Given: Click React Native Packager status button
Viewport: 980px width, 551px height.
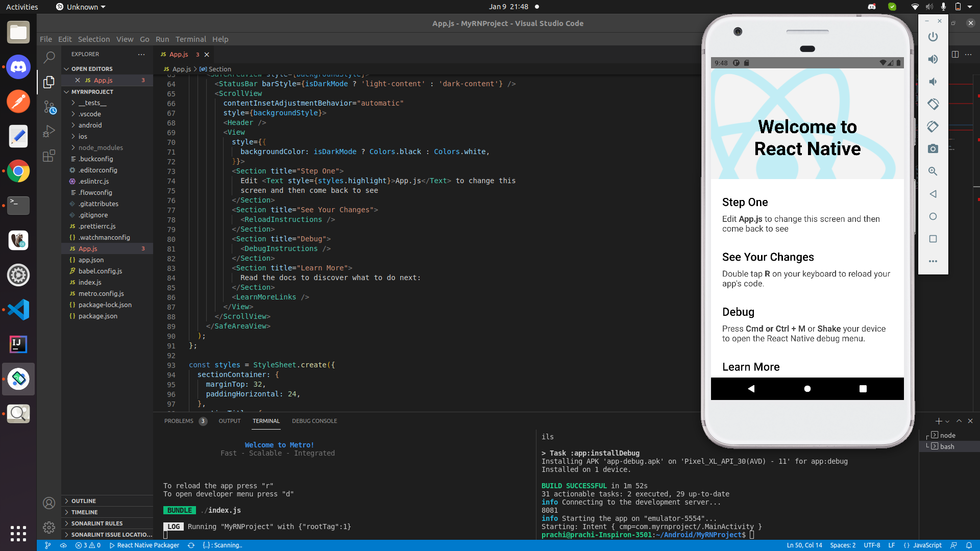Looking at the screenshot, I should [x=144, y=545].
